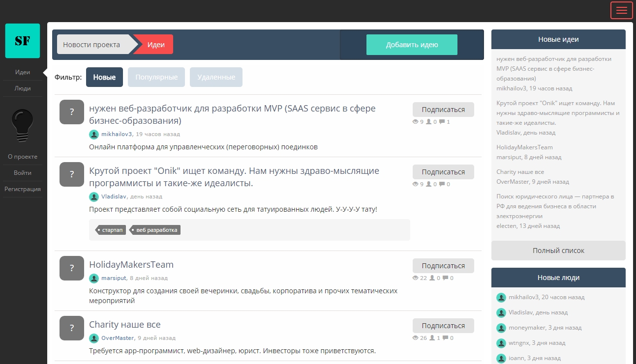Viewport: 636px width, 364px height.
Task: Click the question mark thumbnail for HolidayMakersTeam
Action: (x=72, y=268)
